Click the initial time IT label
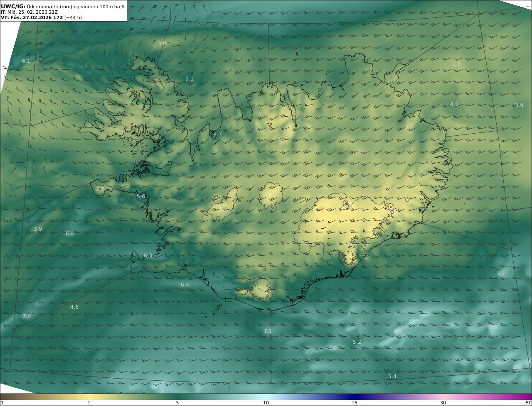Screen dimensions: 532x406 (29, 12)
